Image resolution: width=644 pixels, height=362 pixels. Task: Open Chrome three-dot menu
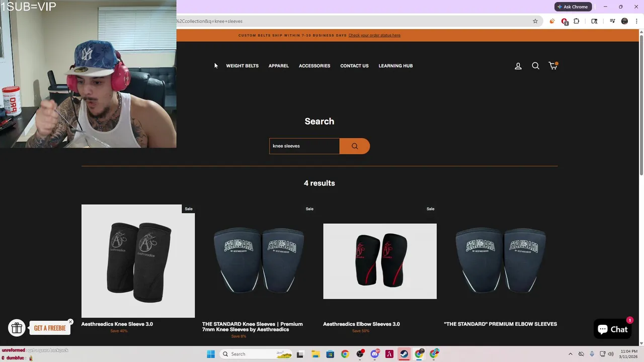click(636, 21)
